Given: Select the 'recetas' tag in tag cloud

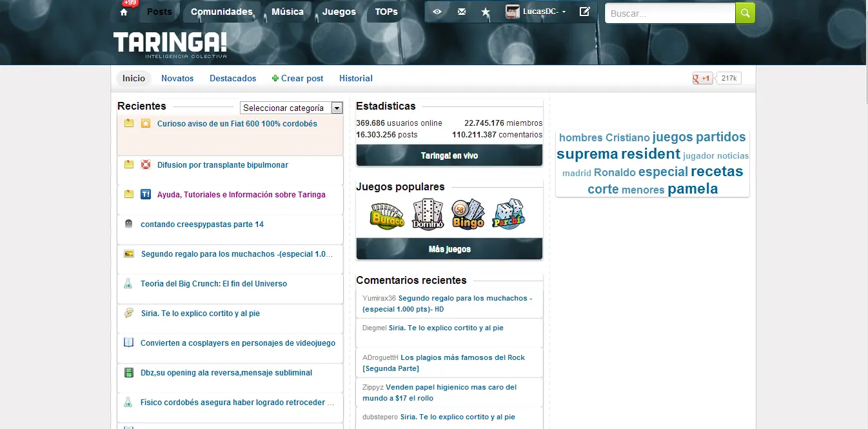Looking at the screenshot, I should pos(717,172).
